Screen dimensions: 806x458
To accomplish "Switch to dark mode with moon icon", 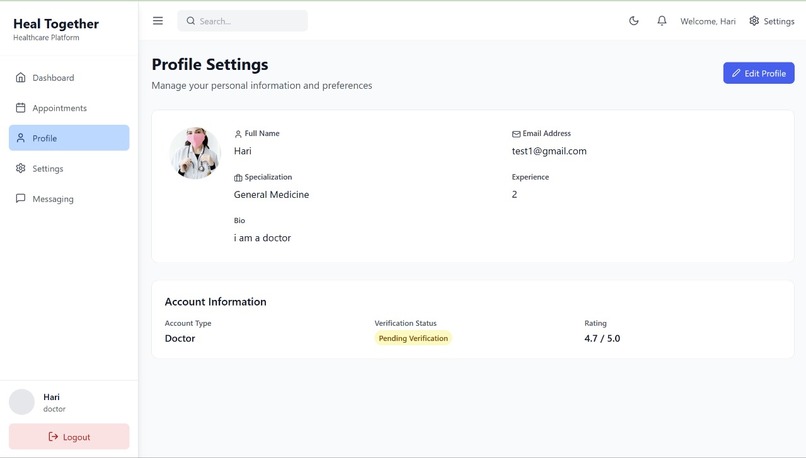I will tap(634, 21).
